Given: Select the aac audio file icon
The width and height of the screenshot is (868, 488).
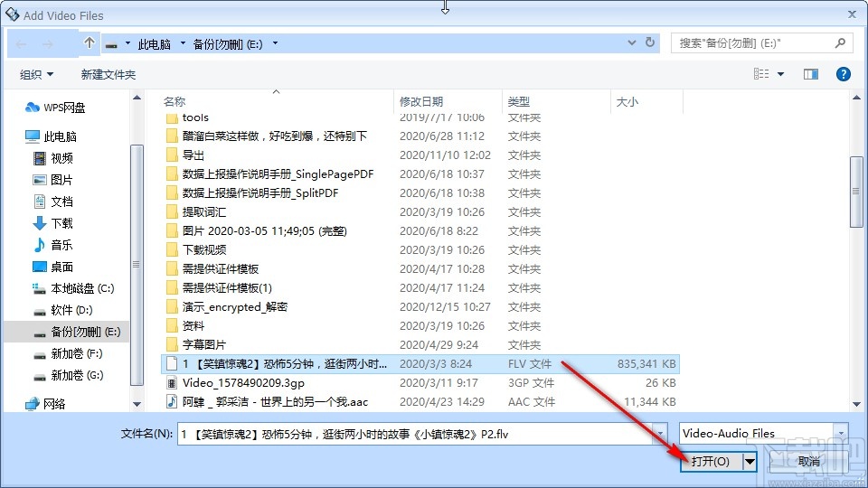Looking at the screenshot, I should 172,401.
